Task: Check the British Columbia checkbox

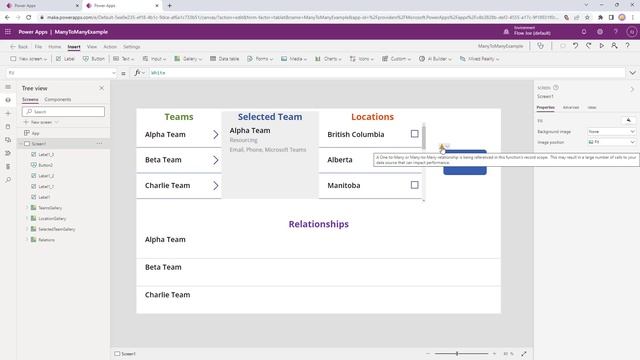Action: coord(414,134)
